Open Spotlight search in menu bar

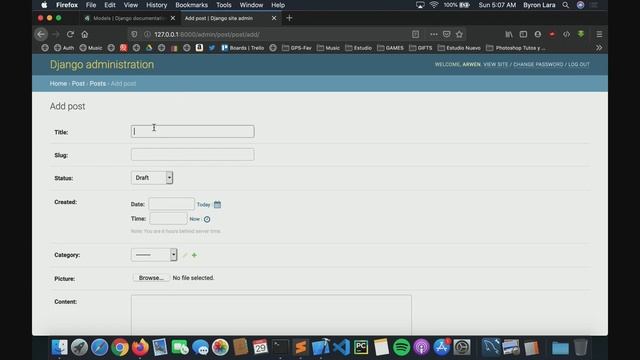(x=565, y=5)
